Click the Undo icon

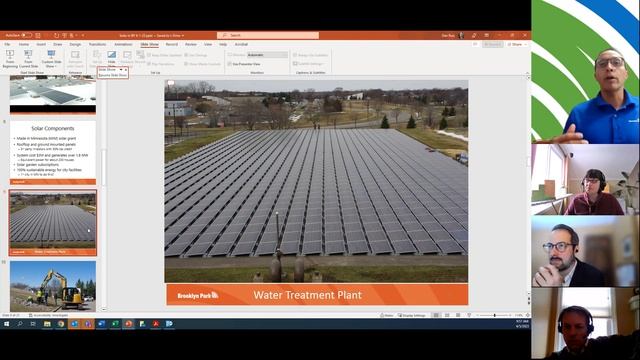point(56,36)
